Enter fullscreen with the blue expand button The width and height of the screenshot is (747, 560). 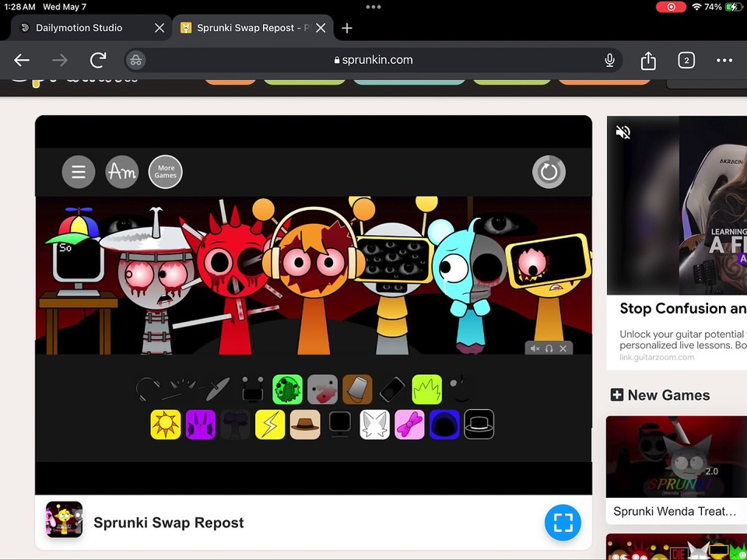pyautogui.click(x=563, y=523)
